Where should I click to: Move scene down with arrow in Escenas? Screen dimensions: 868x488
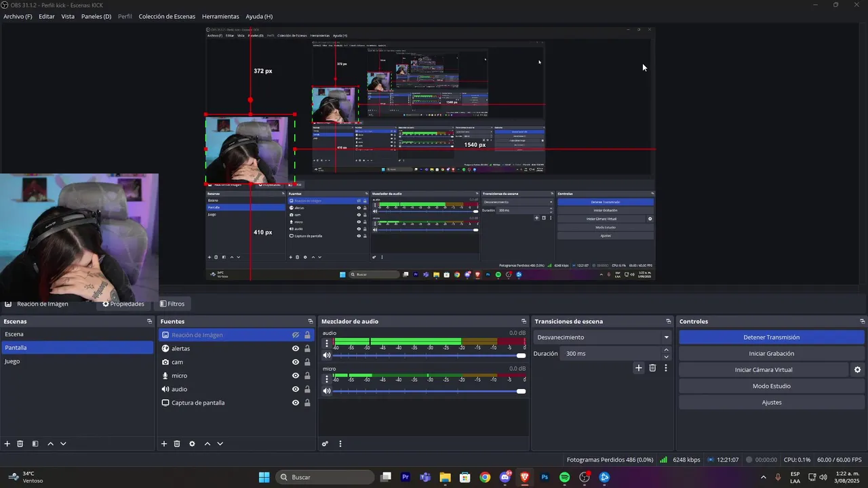pyautogui.click(x=63, y=444)
